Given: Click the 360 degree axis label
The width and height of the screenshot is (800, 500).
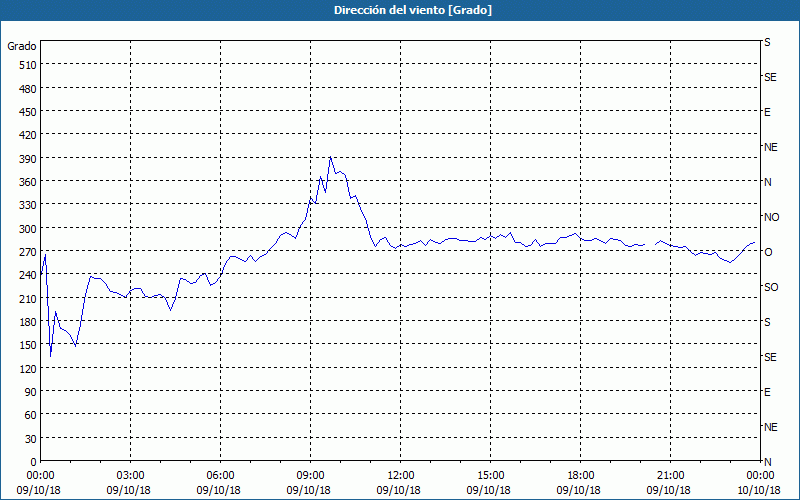Looking at the screenshot, I should [28, 182].
